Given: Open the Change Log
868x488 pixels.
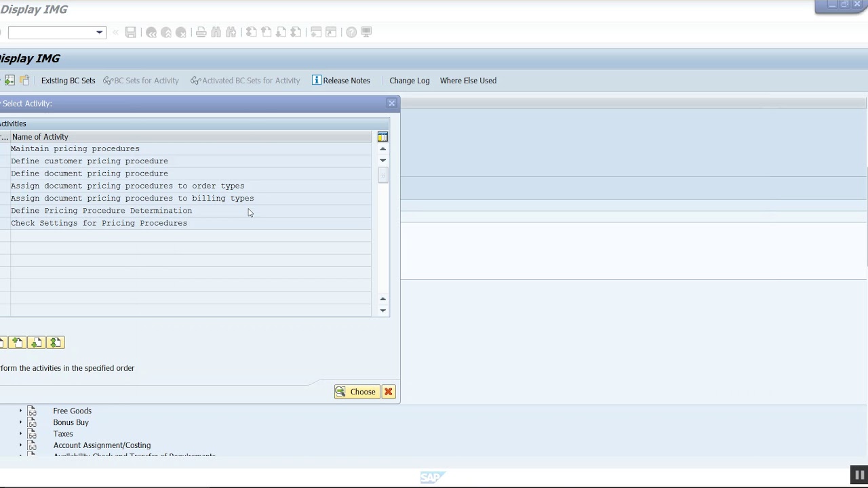Looking at the screenshot, I should tap(410, 81).
